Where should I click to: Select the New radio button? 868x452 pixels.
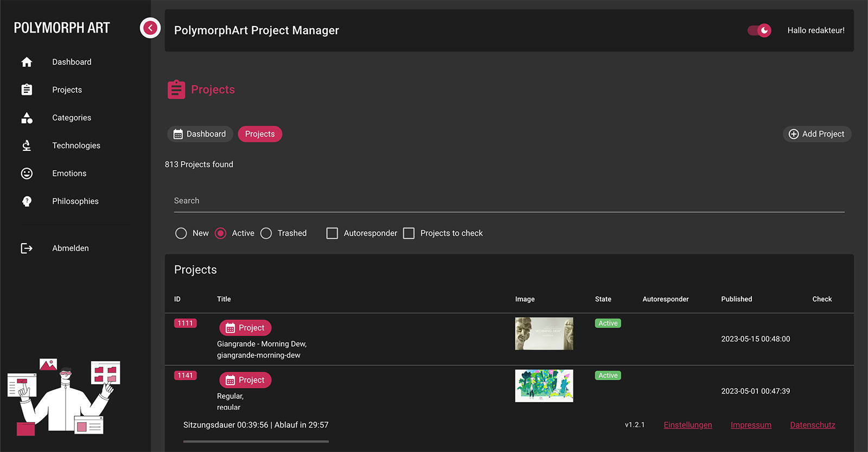[181, 233]
